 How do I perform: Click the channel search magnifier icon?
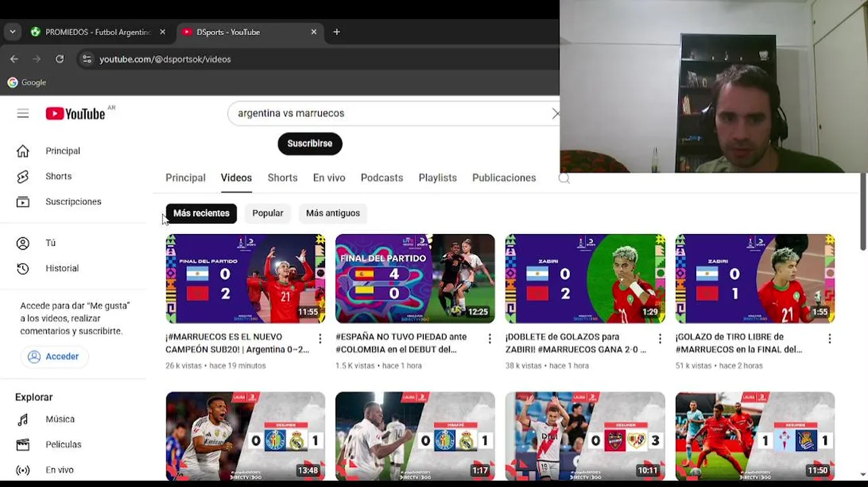[564, 178]
